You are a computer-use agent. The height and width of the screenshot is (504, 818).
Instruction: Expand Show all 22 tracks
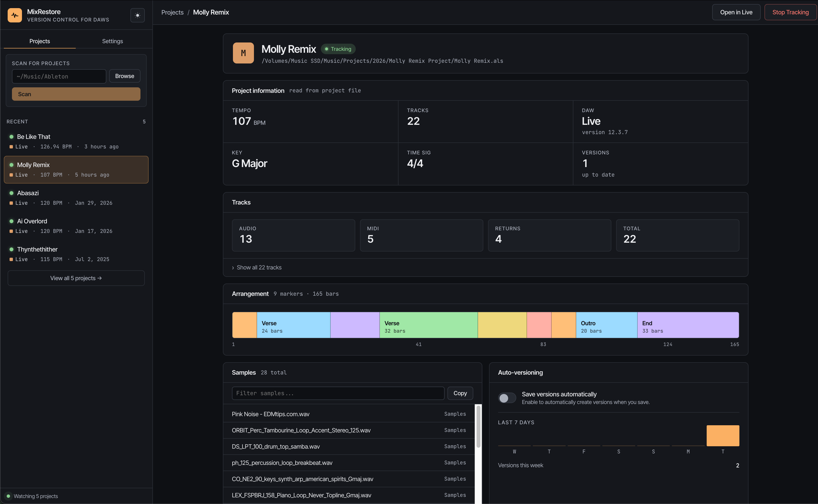click(x=259, y=267)
